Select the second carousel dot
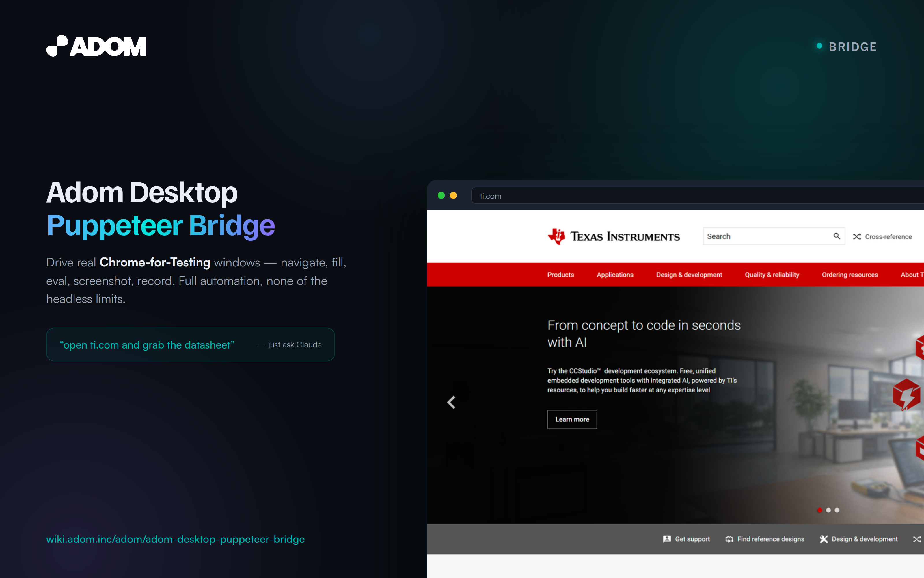The height and width of the screenshot is (578, 924). [x=828, y=510]
